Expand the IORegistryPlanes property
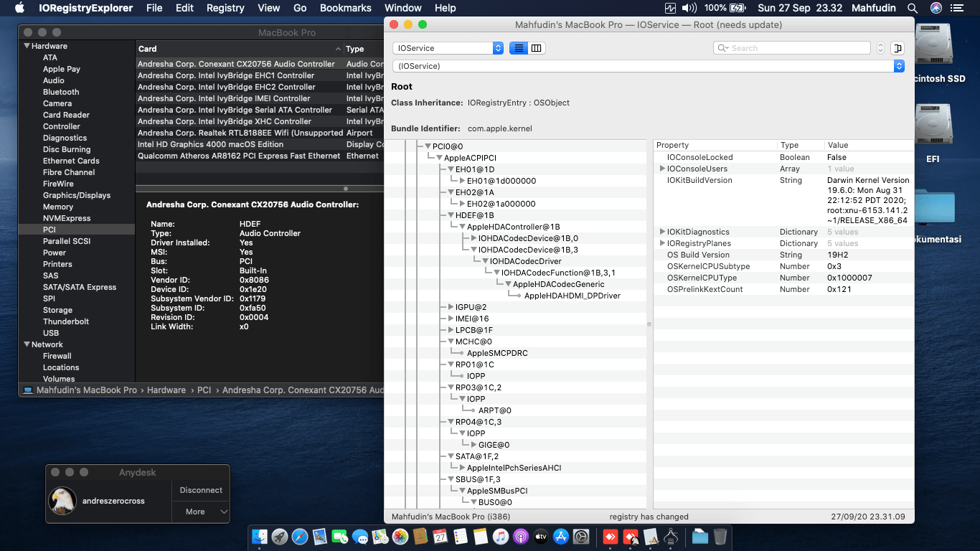The image size is (980, 551). (x=662, y=243)
